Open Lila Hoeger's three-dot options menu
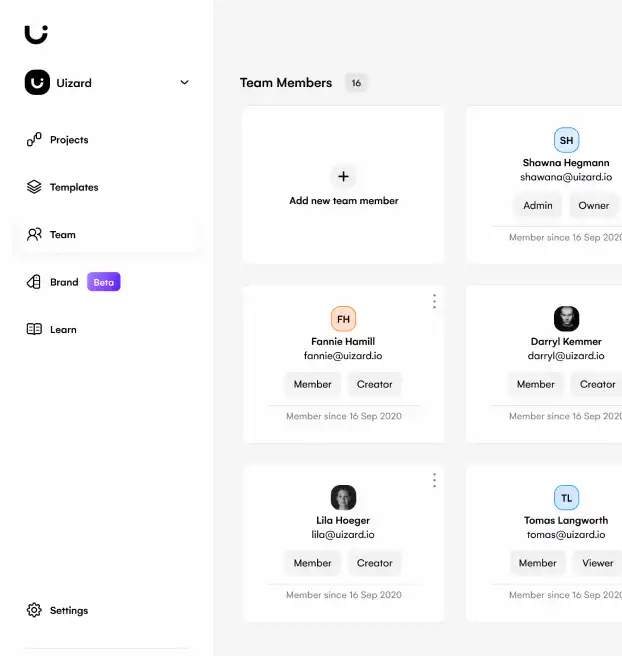The image size is (622, 656). pyautogui.click(x=434, y=480)
